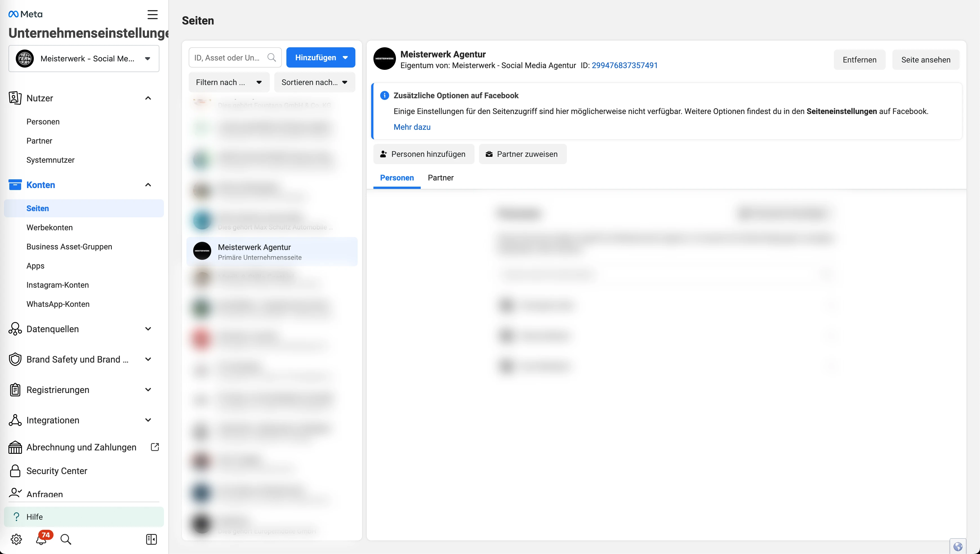Toggle the sidebar collapse panel icon

152,539
